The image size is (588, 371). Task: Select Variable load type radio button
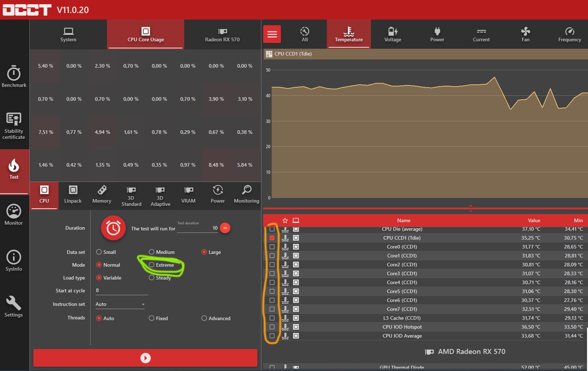coord(99,278)
